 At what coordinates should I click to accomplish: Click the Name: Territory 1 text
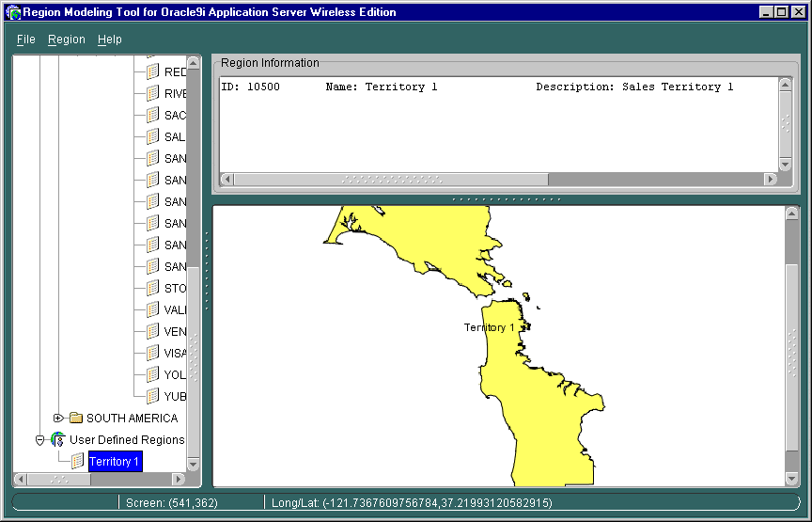pos(382,87)
